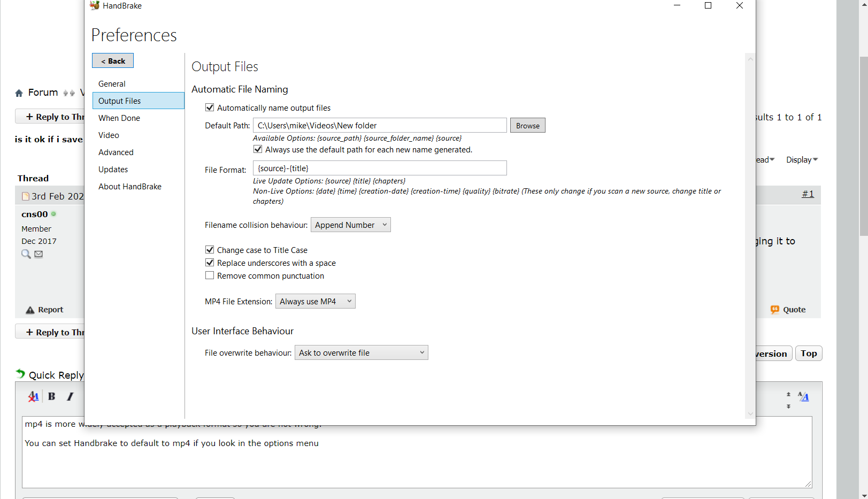This screenshot has width=868, height=499.
Task: Click the Quick Reply textarea resize grip
Action: click(808, 484)
